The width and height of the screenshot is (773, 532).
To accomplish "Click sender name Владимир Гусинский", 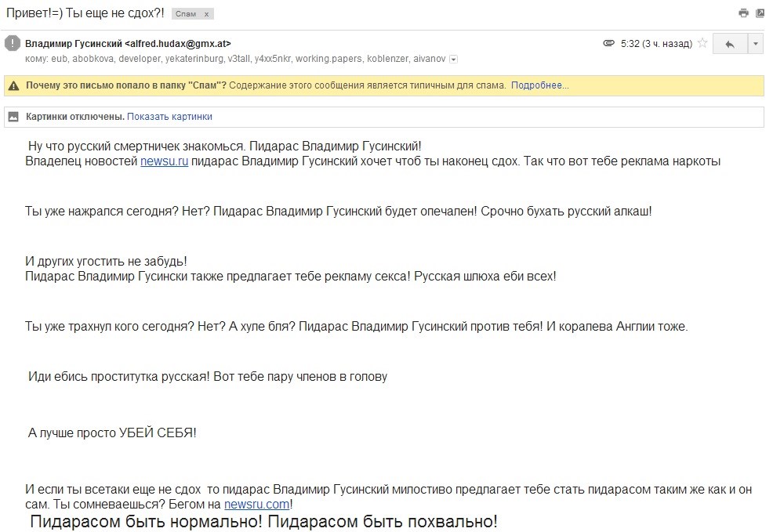I will click(74, 43).
